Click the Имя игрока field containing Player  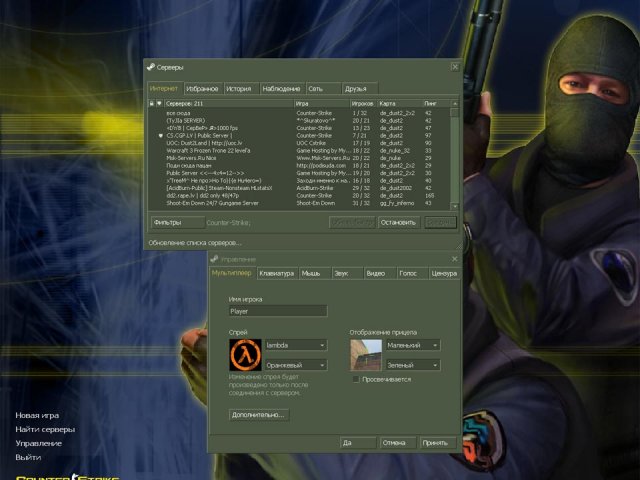pyautogui.click(x=278, y=311)
